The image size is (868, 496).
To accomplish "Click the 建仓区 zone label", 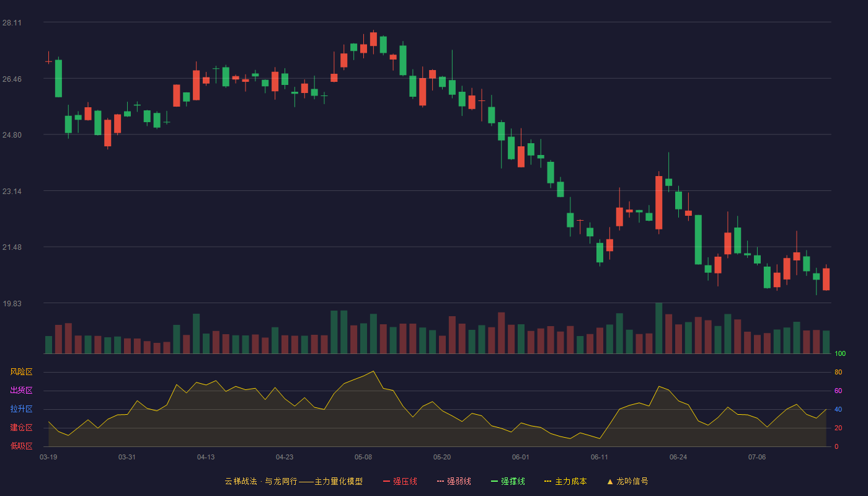I will (21, 428).
